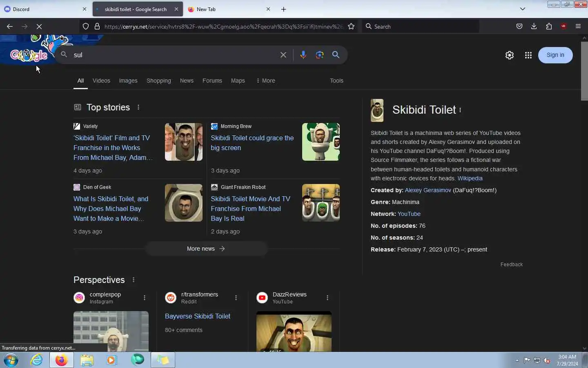Viewport: 588px width, 368px height.
Task: Click the blue Google search magnifier
Action: click(336, 55)
